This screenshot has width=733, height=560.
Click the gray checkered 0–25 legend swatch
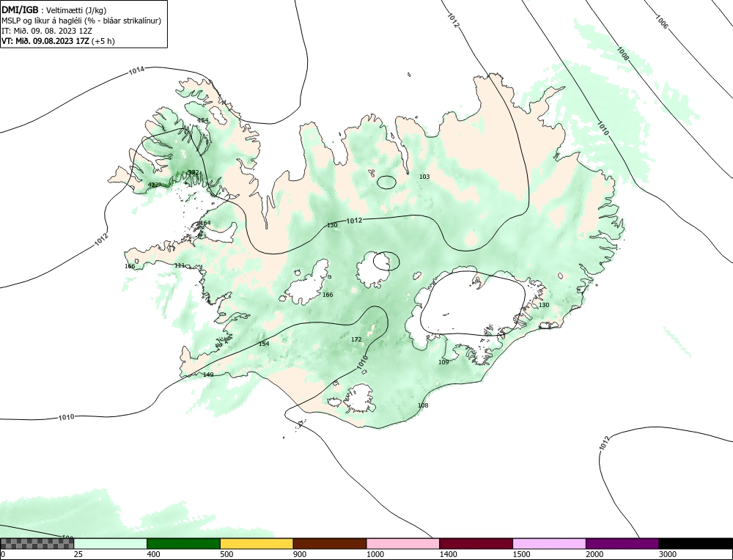[x=37, y=543]
